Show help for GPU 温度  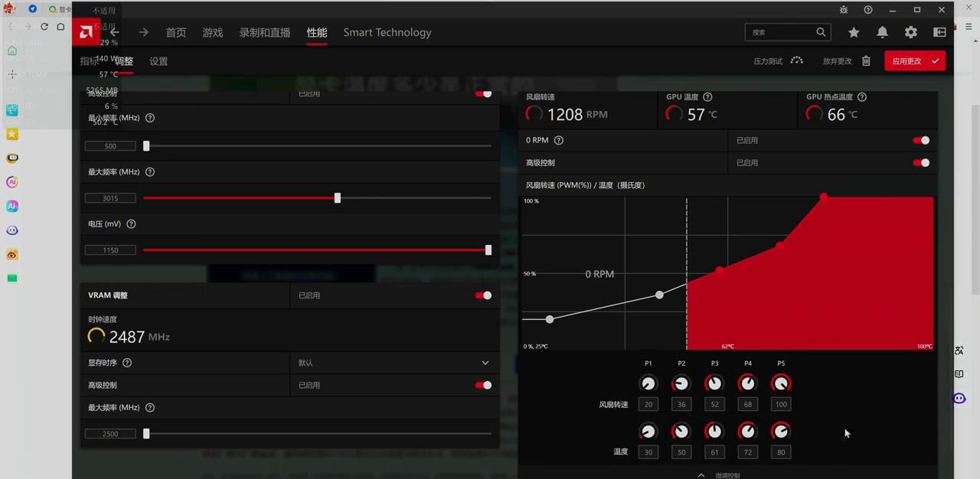tap(707, 97)
